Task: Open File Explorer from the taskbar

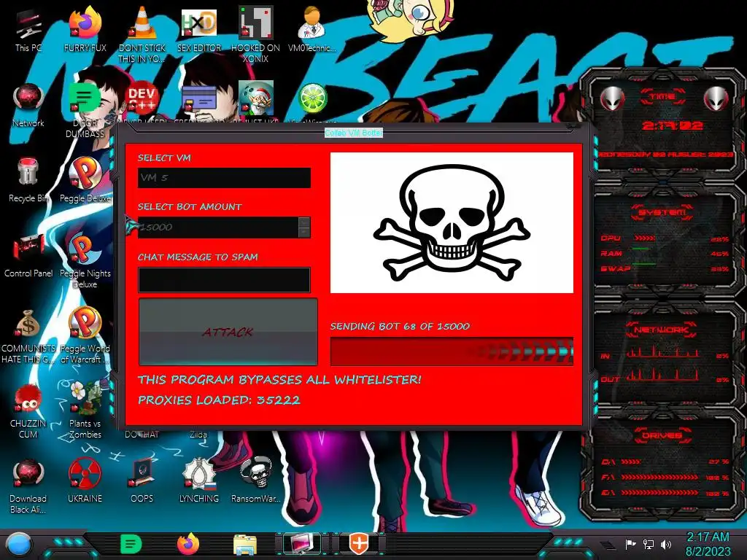Action: (245, 544)
